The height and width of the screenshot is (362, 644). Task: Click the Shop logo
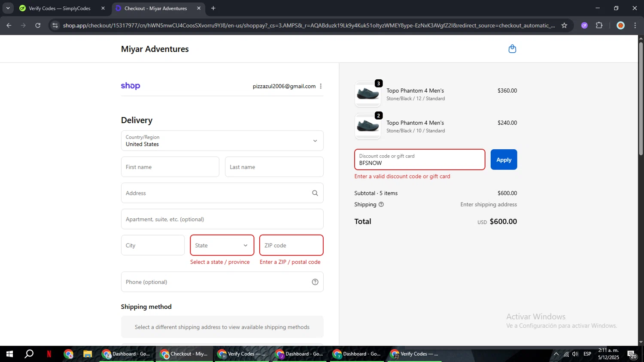pyautogui.click(x=131, y=86)
